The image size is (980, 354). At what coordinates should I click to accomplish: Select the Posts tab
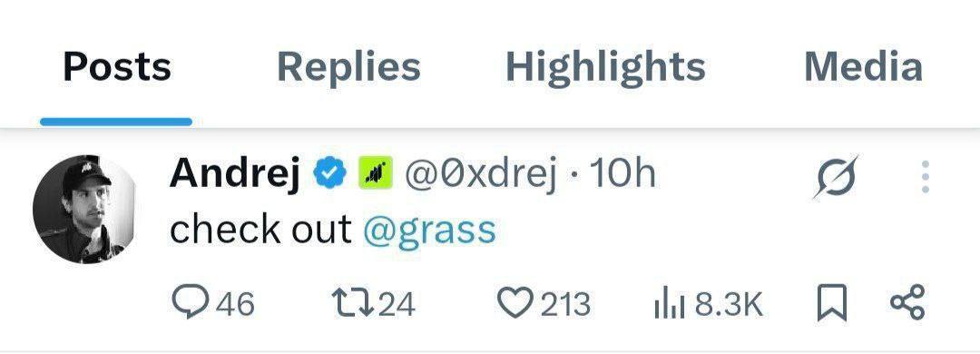(117, 67)
